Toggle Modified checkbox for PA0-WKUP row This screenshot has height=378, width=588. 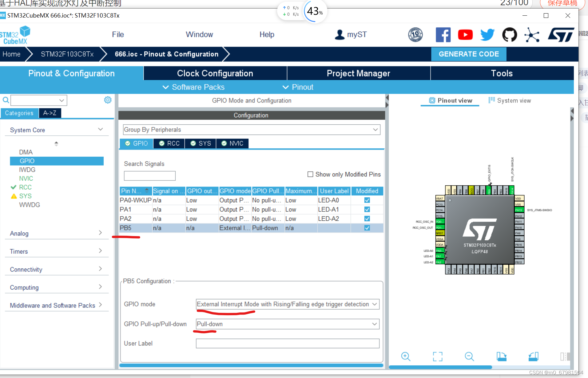[367, 200]
